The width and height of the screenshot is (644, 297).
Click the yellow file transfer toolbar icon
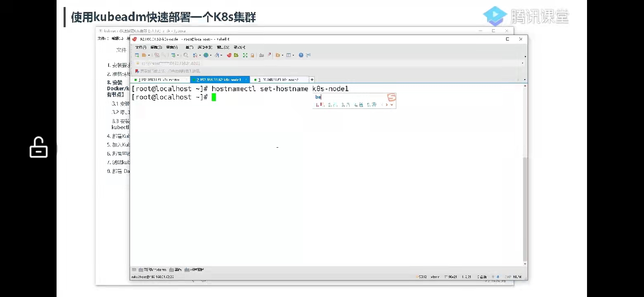278,55
